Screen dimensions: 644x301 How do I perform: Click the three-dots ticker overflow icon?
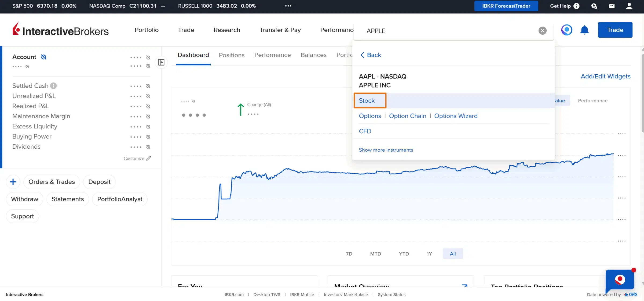[x=288, y=6]
